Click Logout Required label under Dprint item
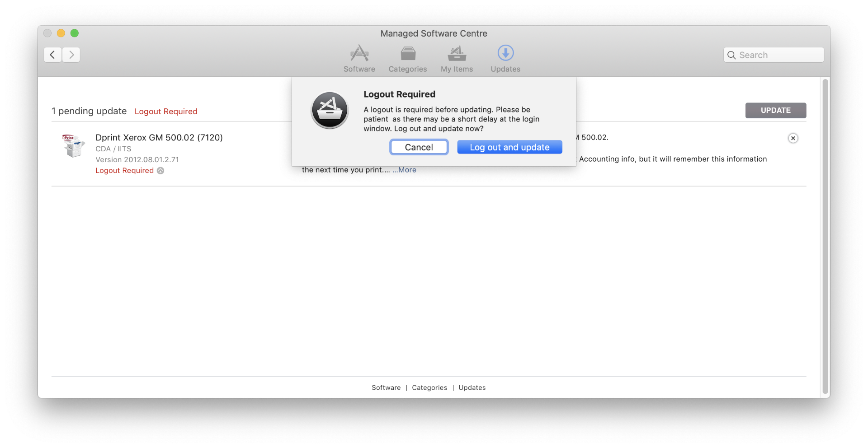This screenshot has height=448, width=868. 125,171
